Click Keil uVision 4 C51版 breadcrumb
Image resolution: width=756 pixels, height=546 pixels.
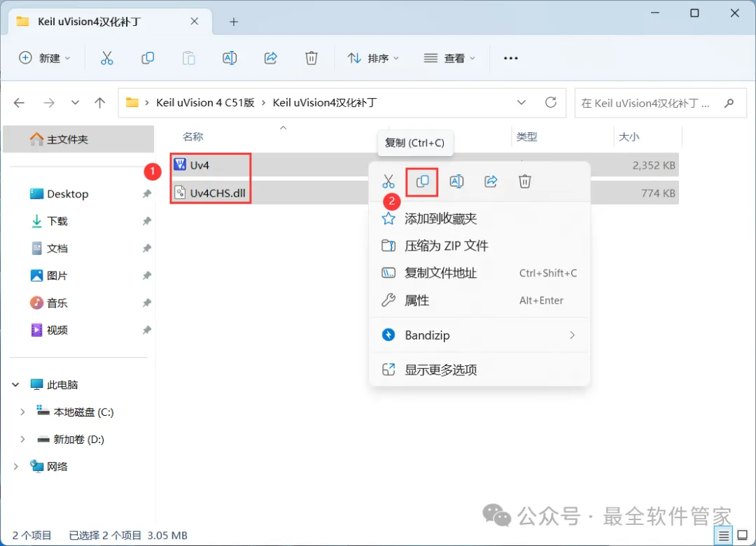pos(205,103)
